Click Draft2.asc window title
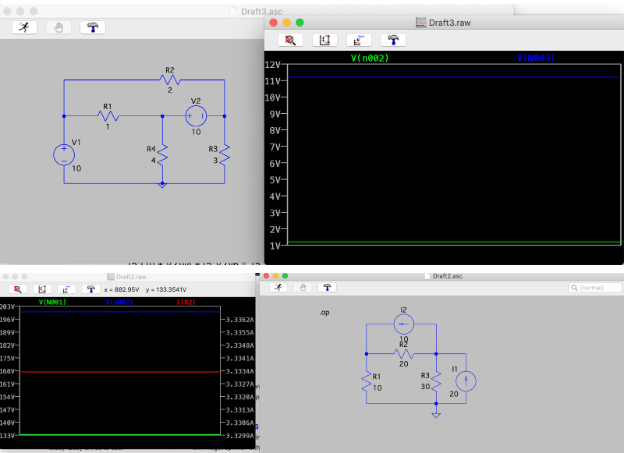 [x=447, y=276]
